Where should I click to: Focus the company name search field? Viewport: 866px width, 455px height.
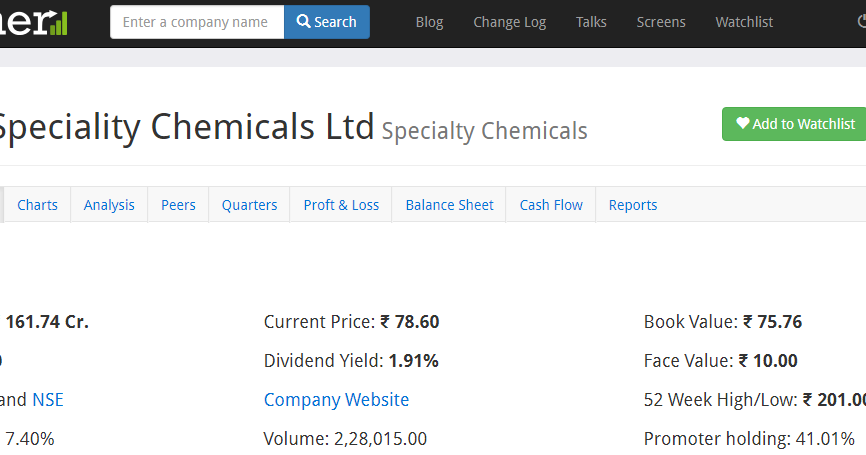tap(197, 22)
